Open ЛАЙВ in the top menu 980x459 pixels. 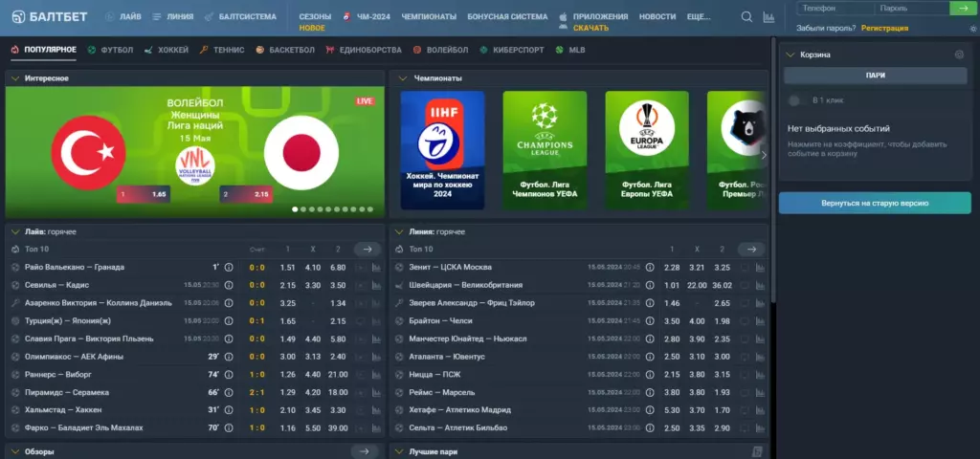[123, 17]
